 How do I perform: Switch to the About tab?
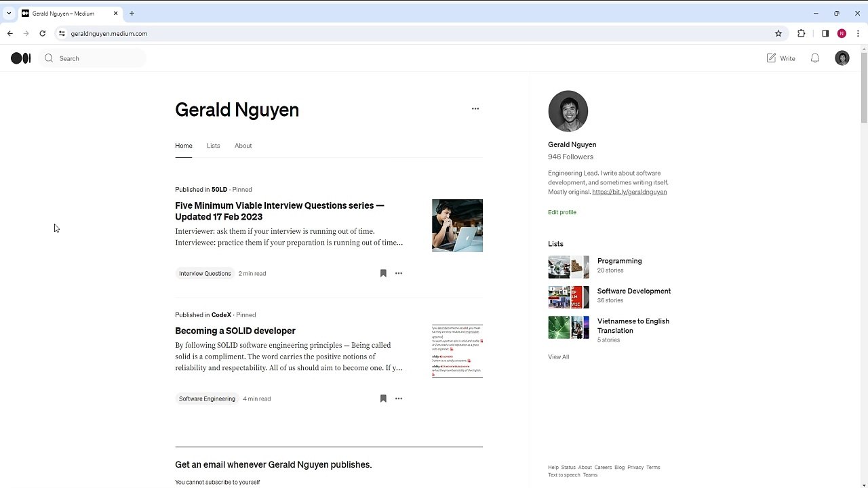coord(243,146)
